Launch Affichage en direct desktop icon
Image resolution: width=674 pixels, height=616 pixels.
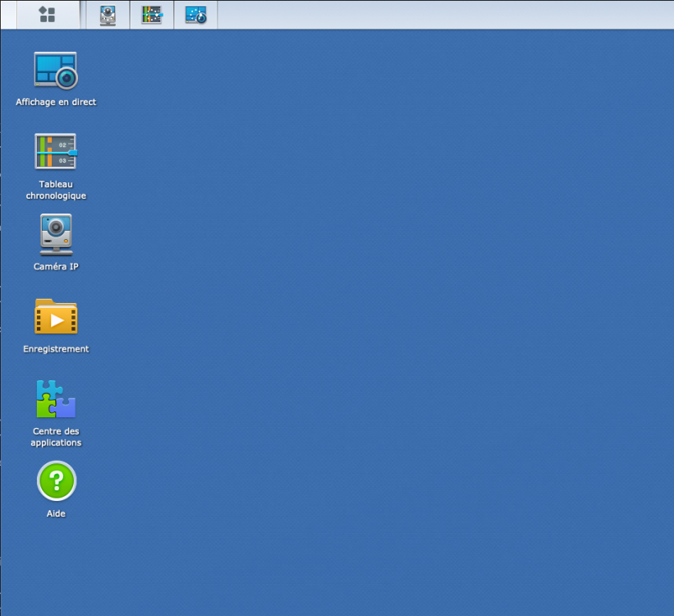pyautogui.click(x=56, y=71)
